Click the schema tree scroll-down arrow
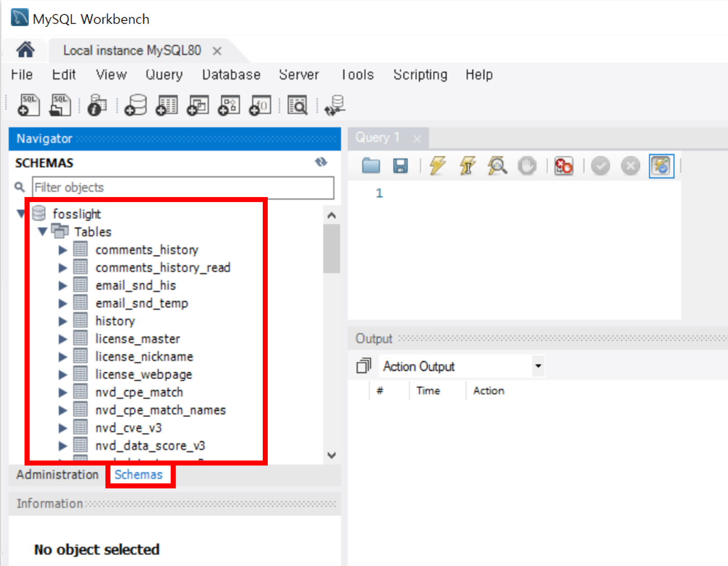728x566 pixels. [x=331, y=455]
